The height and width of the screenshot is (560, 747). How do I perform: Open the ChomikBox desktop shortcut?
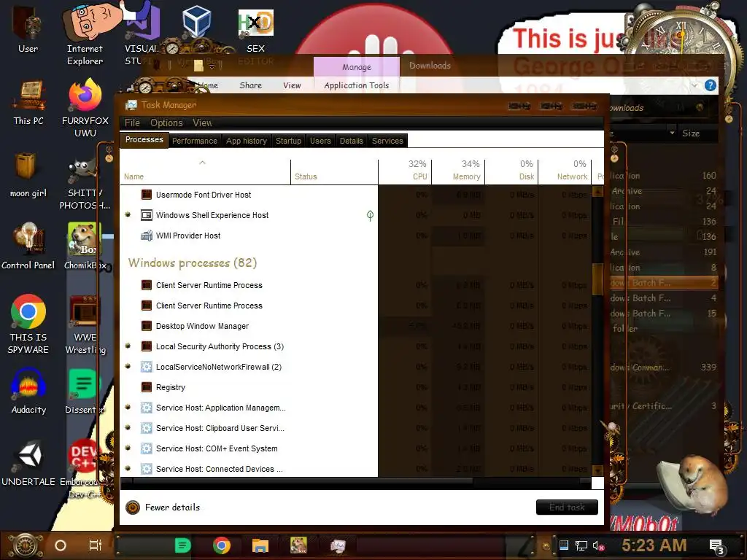[85, 246]
